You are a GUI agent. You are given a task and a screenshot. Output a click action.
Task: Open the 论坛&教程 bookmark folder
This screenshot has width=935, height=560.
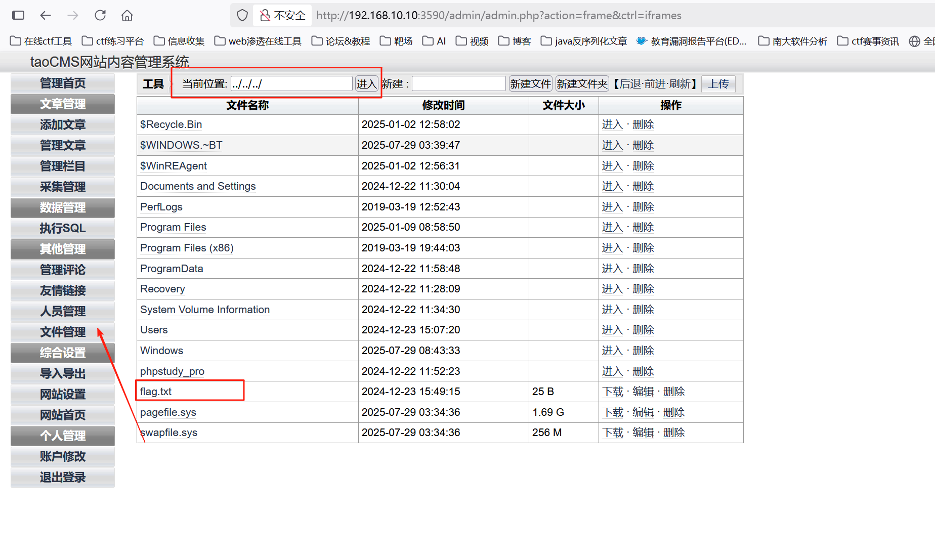[341, 41]
